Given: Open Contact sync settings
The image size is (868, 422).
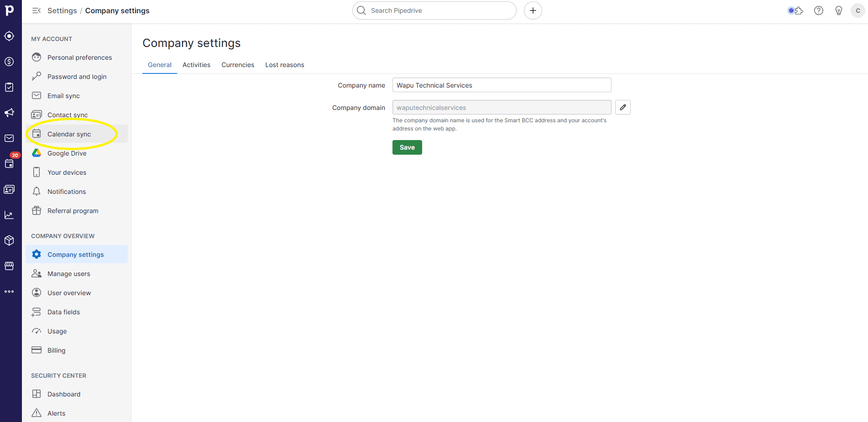Looking at the screenshot, I should coord(77,115).
